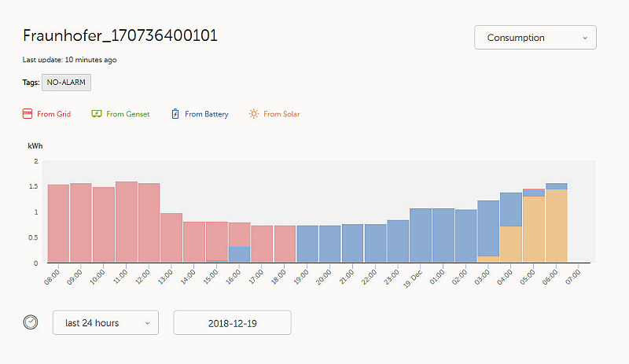Click the 2018-12-19 date field
Viewport: 629px width, 364px height.
[232, 322]
